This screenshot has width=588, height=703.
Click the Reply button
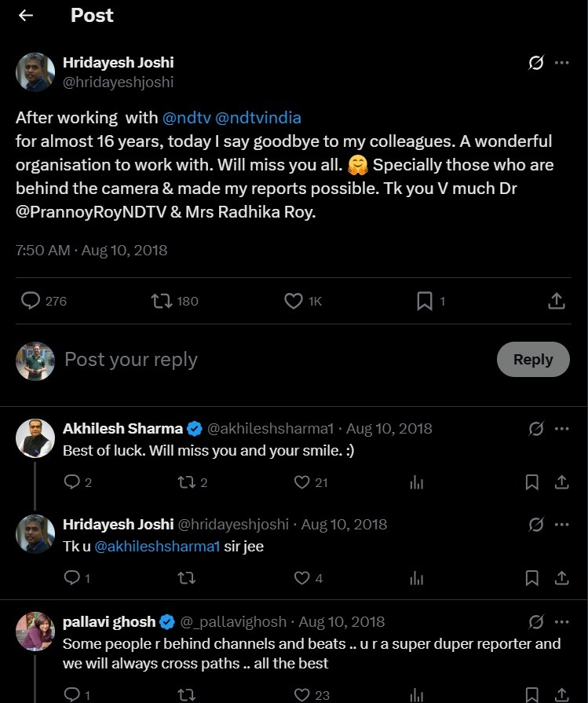click(533, 359)
